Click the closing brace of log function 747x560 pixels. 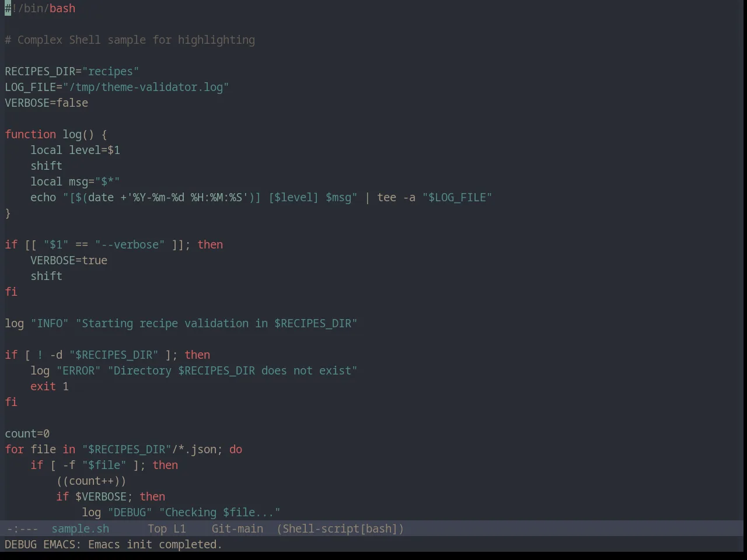[8, 213]
